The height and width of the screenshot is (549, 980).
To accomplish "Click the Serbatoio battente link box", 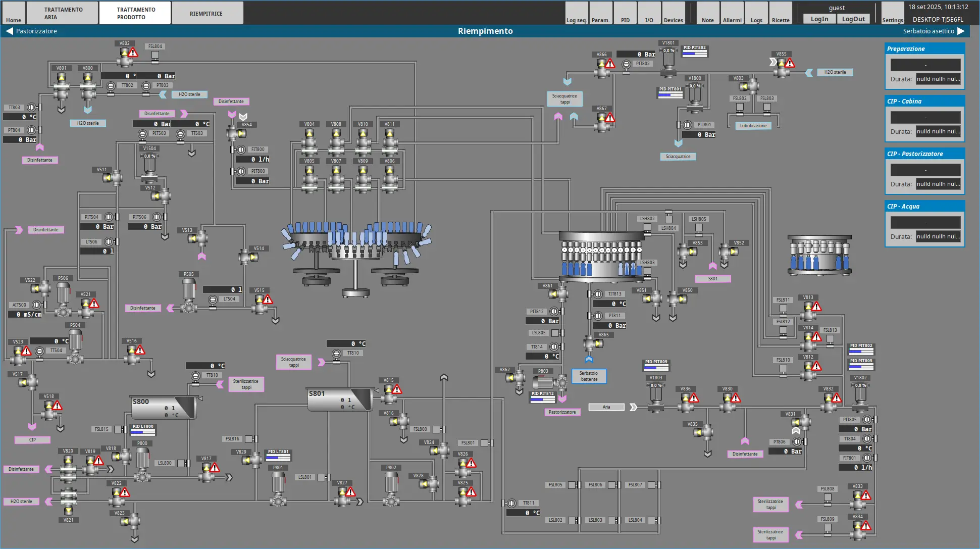I will point(589,376).
